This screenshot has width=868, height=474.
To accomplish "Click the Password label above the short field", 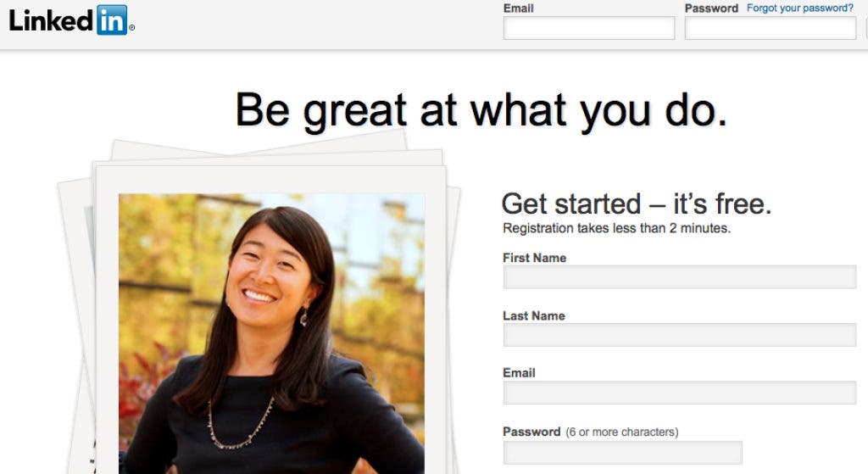I will pyautogui.click(x=531, y=432).
